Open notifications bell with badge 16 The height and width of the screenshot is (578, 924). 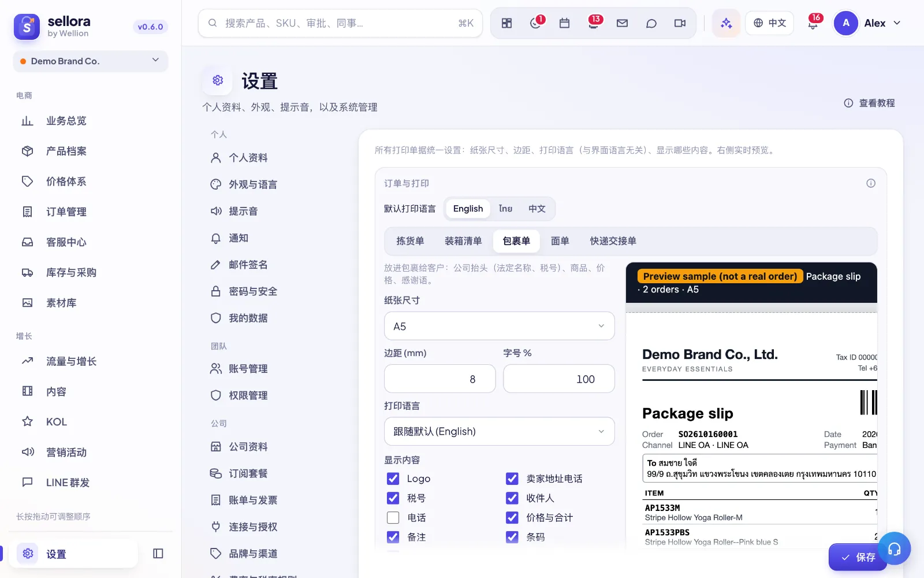click(x=813, y=23)
